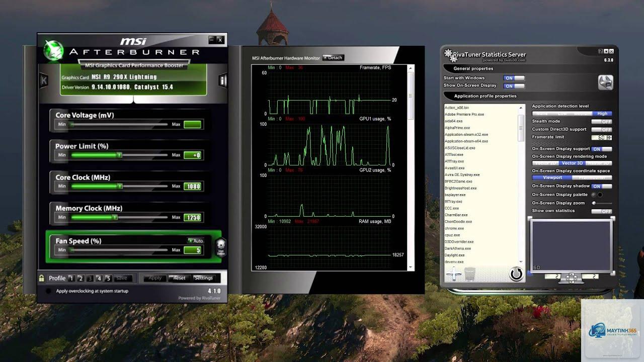Select Daylight.exe in profile list
Screen dimensions: 644x362
click(455, 255)
